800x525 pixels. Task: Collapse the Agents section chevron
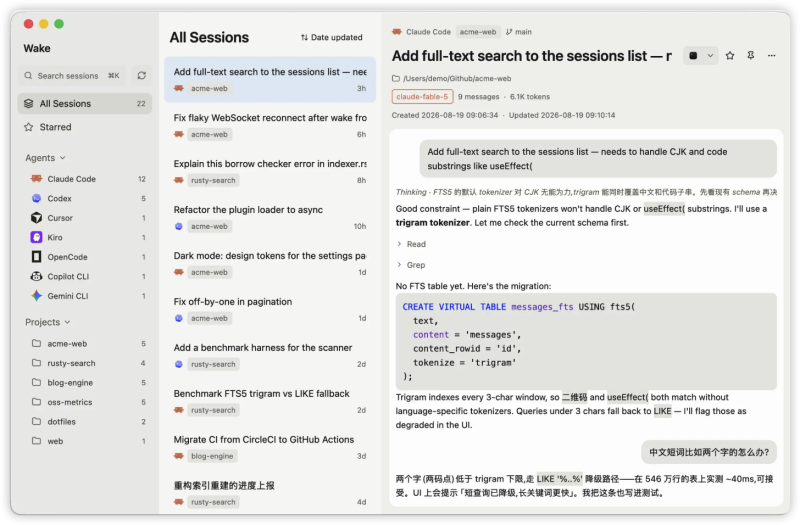(63, 158)
